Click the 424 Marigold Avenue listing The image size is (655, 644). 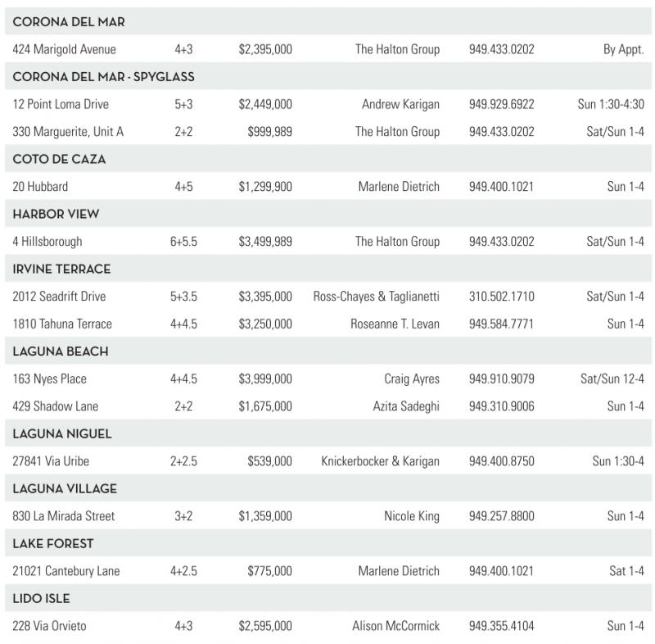pyautogui.click(x=64, y=49)
